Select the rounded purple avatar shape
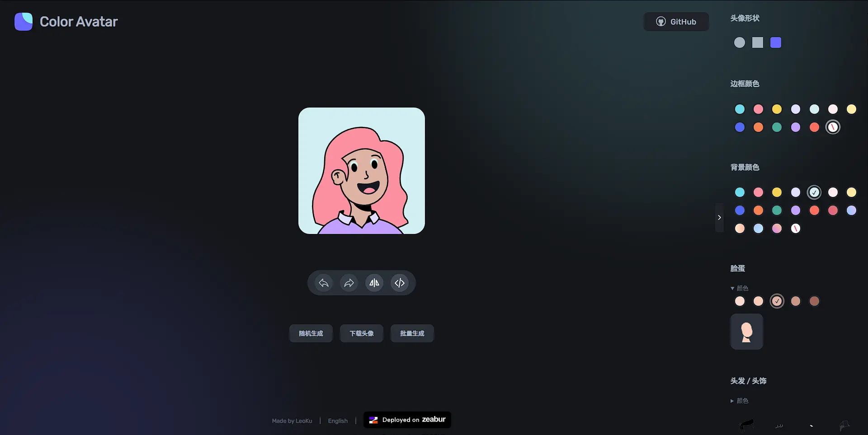 click(x=776, y=42)
